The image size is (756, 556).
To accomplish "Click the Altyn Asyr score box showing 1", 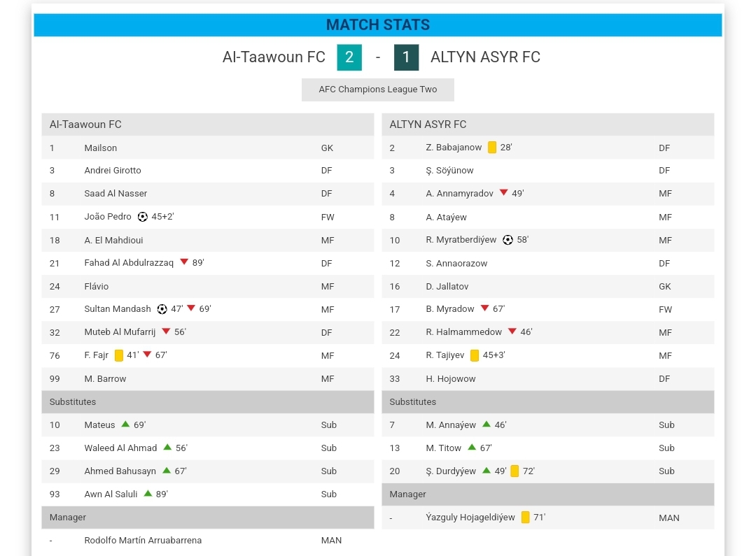I will 406,57.
